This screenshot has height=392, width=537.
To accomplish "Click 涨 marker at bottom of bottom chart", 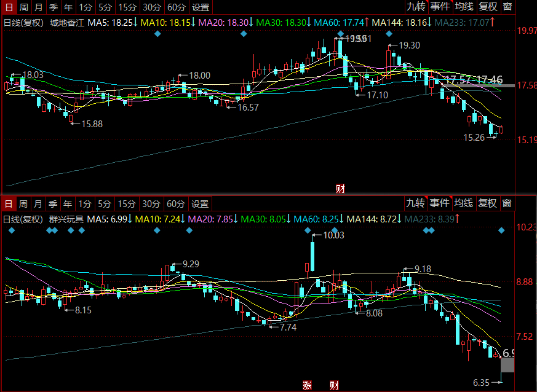I will 307,385.
